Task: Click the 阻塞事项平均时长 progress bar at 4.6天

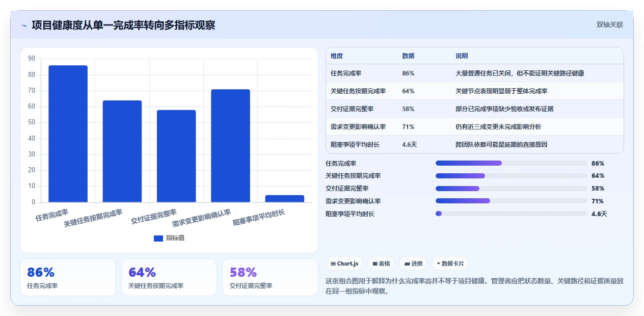Action: [x=512, y=214]
